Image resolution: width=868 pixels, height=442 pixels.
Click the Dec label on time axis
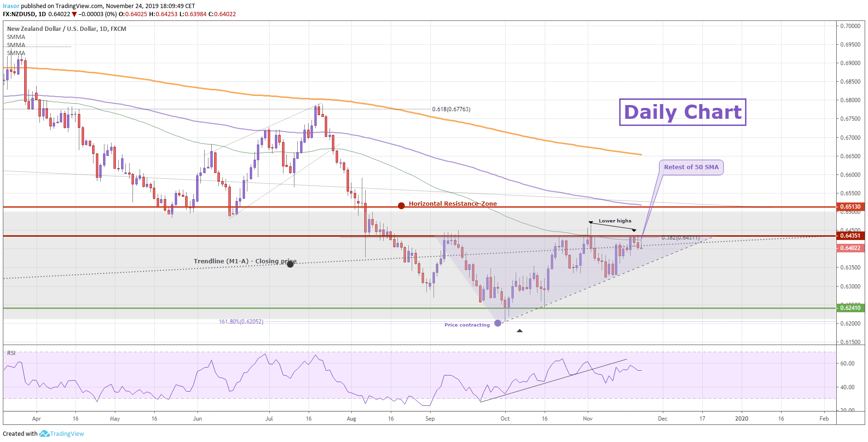(662, 419)
